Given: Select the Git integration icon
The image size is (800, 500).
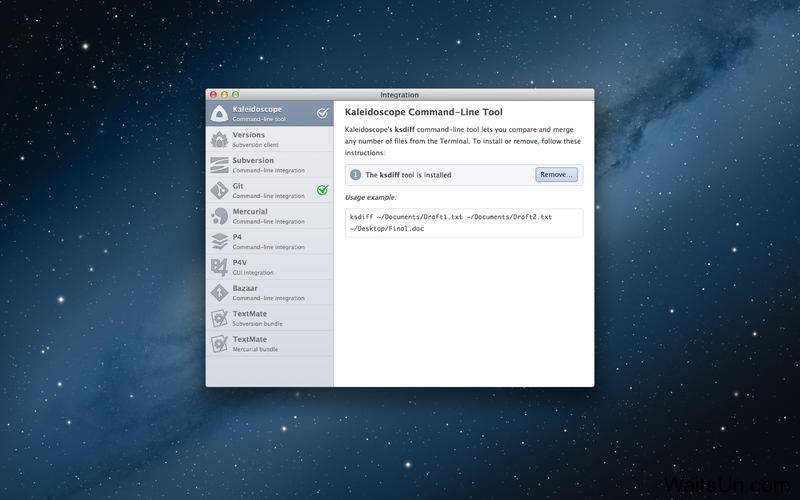Looking at the screenshot, I should pyautogui.click(x=220, y=190).
